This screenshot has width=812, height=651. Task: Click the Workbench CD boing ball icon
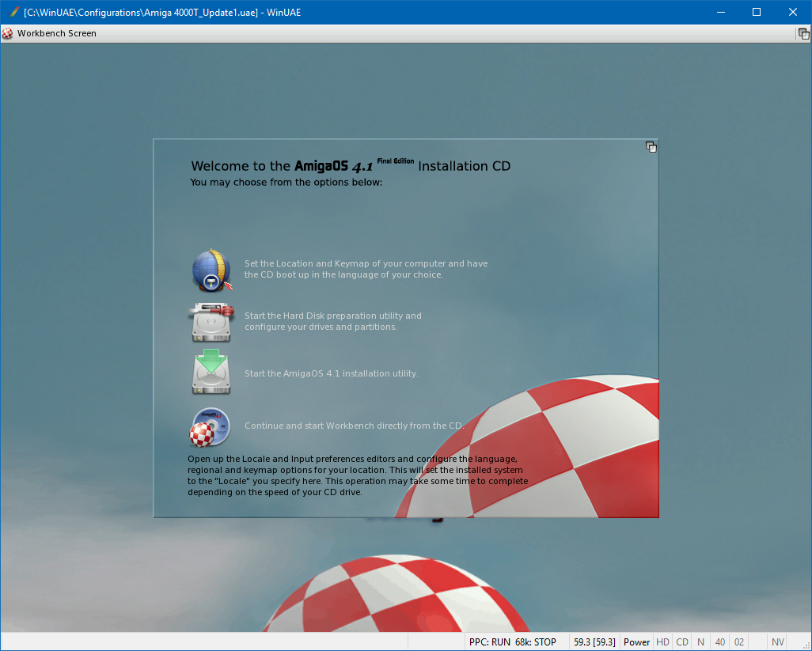click(211, 426)
